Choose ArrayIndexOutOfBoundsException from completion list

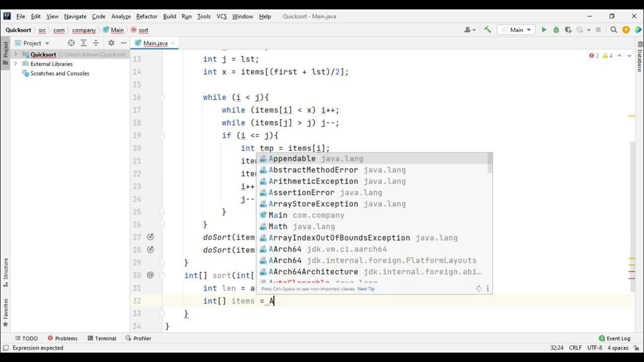374,238
